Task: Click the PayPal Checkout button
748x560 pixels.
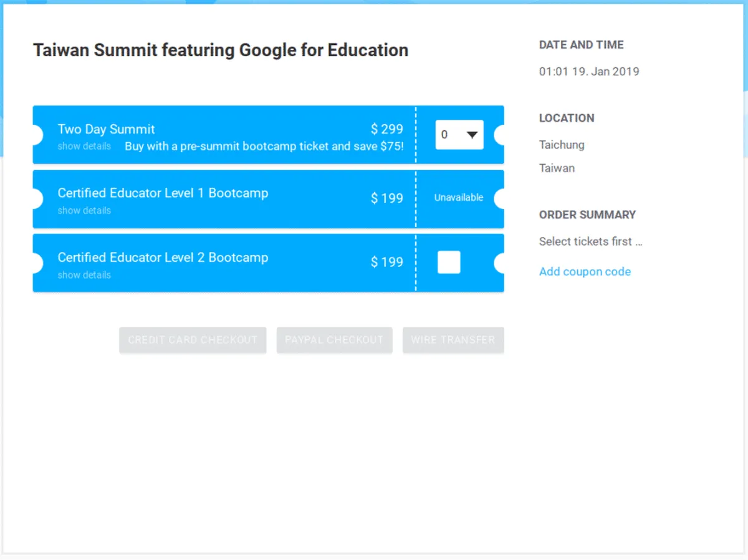Action: coord(334,340)
